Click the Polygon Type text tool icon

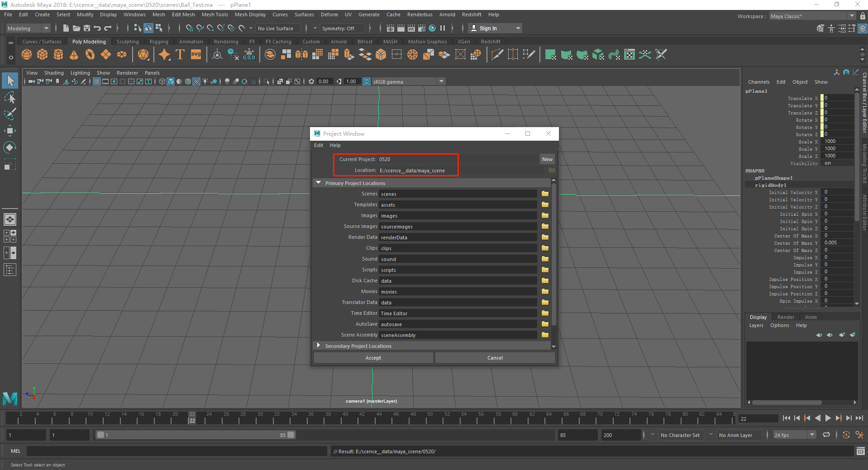(x=180, y=55)
